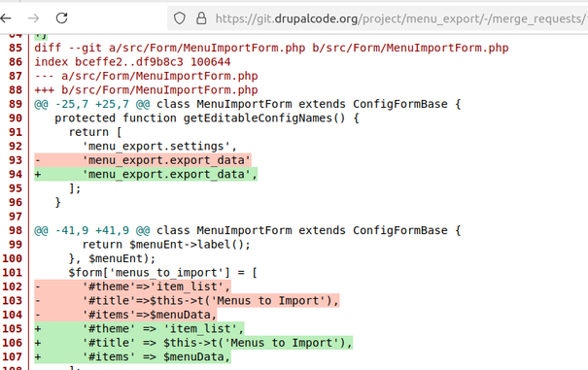588x370 pixels.
Task: Select the 'return [' line
Action: [95, 132]
